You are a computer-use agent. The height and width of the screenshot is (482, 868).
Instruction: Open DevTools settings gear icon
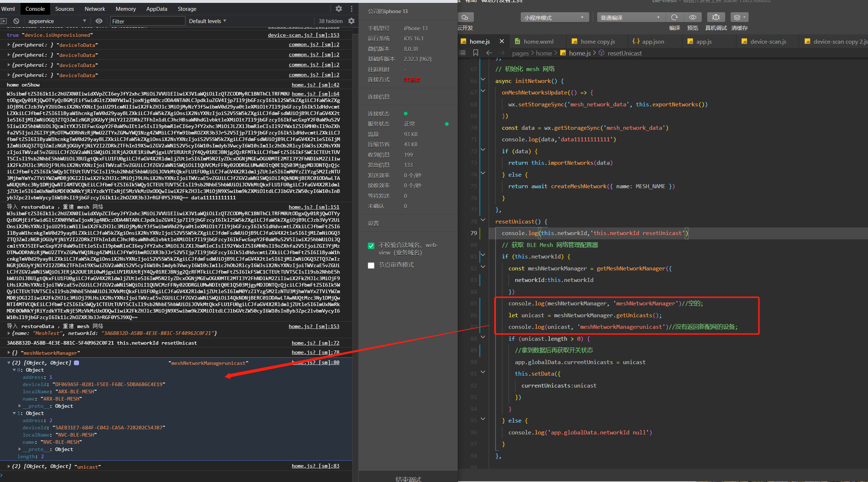(x=339, y=9)
